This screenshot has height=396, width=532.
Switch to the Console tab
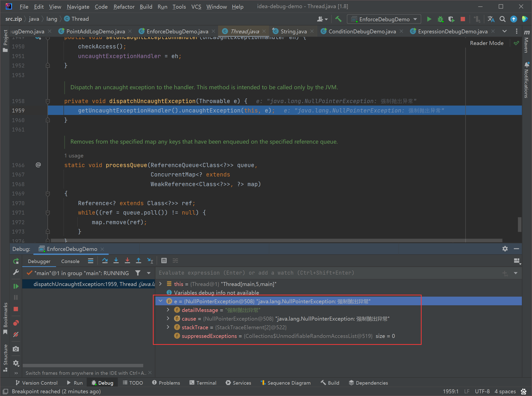70,261
